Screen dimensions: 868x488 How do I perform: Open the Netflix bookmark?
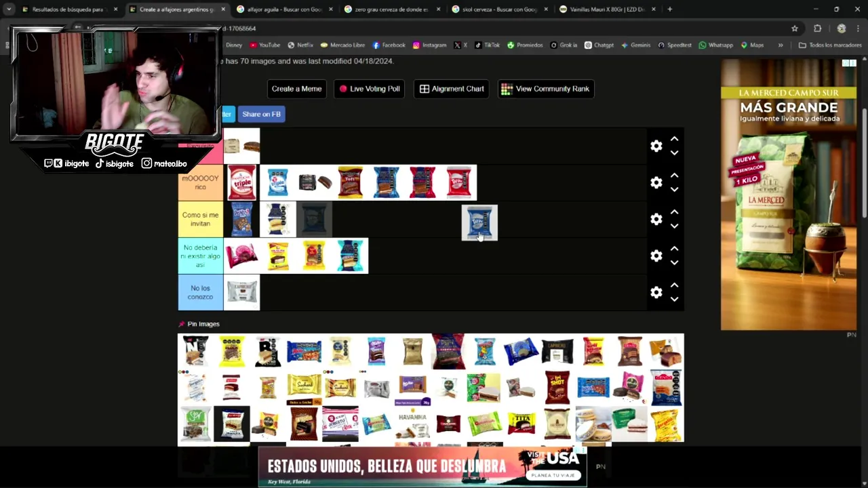[300, 45]
